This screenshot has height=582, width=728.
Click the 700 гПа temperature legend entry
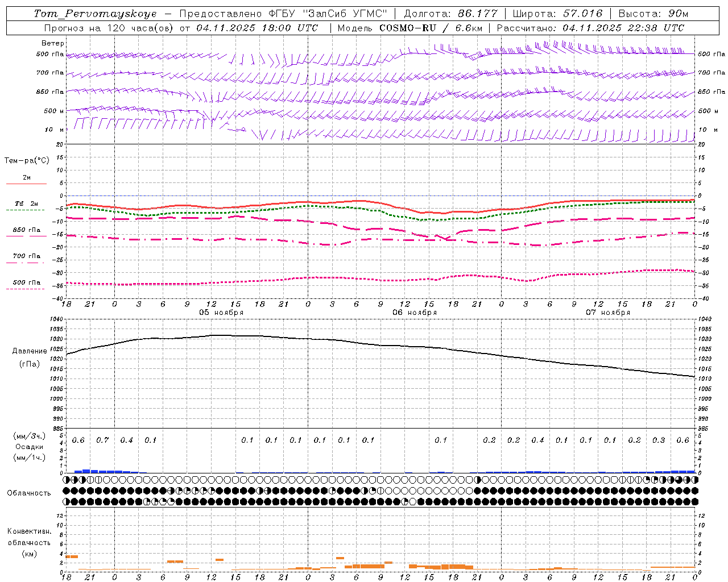(x=27, y=256)
